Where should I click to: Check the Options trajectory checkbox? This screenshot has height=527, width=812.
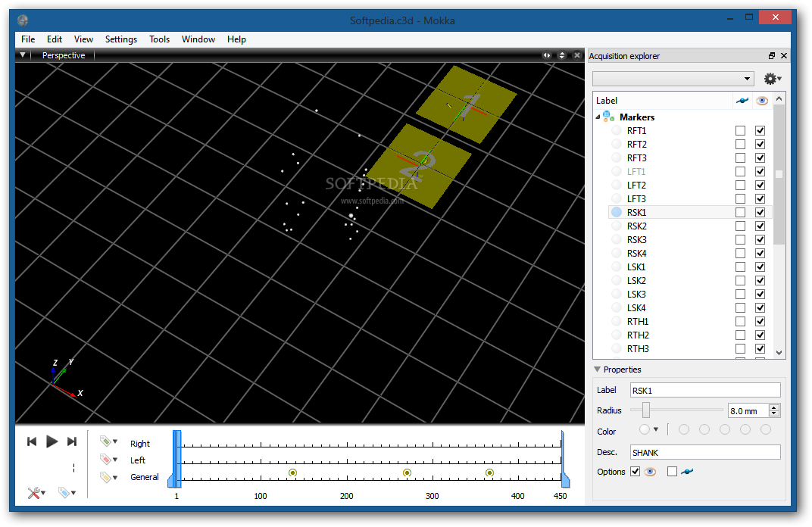(x=672, y=472)
